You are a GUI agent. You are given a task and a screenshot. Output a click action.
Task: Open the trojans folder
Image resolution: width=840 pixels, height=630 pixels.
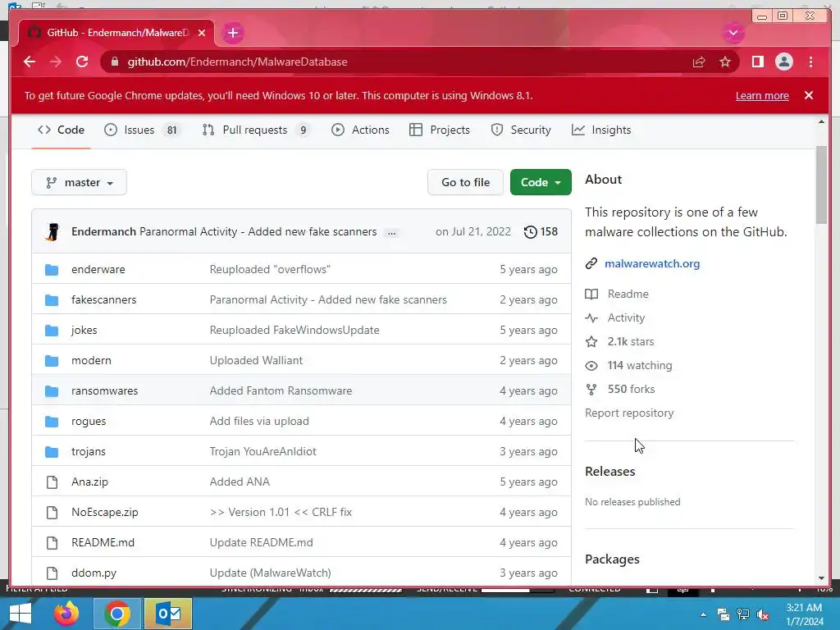point(89,452)
